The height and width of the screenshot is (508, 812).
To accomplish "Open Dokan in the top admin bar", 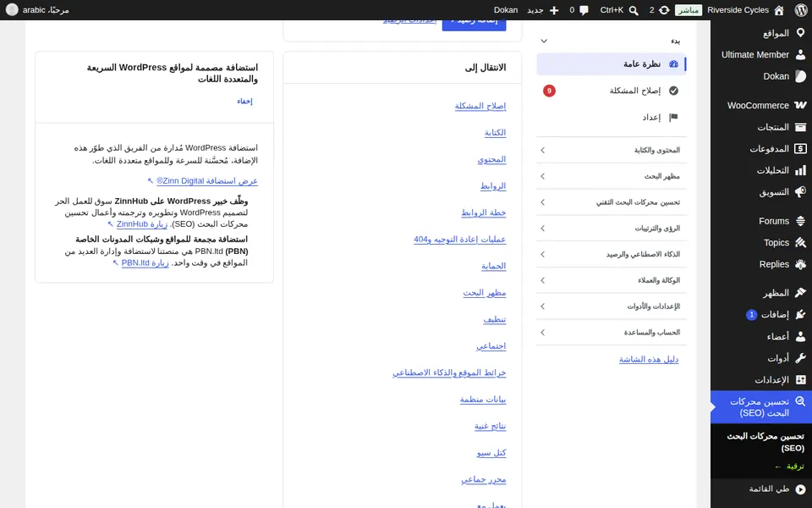I will click(x=506, y=10).
